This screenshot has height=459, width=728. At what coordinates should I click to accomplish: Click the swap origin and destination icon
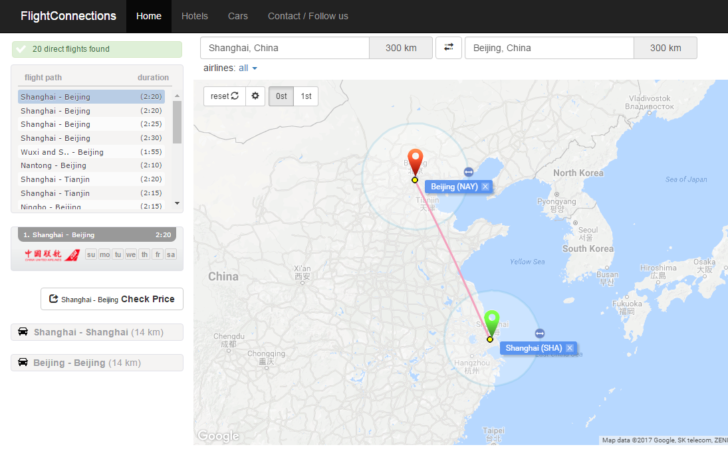pos(448,47)
